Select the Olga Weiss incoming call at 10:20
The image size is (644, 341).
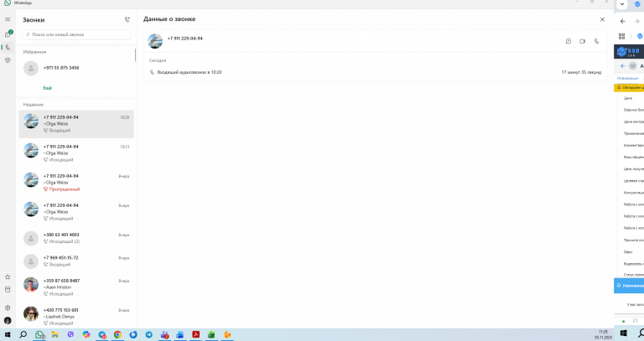(x=76, y=124)
